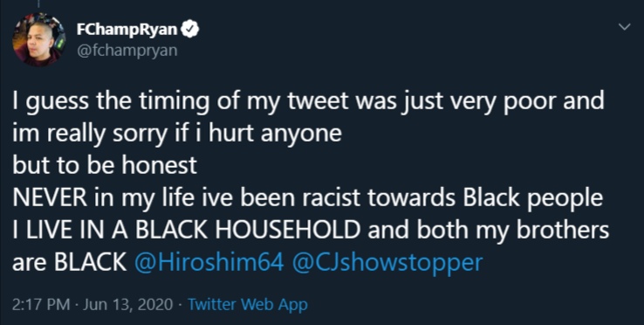Open FChampRyan's profile picture

[x=38, y=41]
